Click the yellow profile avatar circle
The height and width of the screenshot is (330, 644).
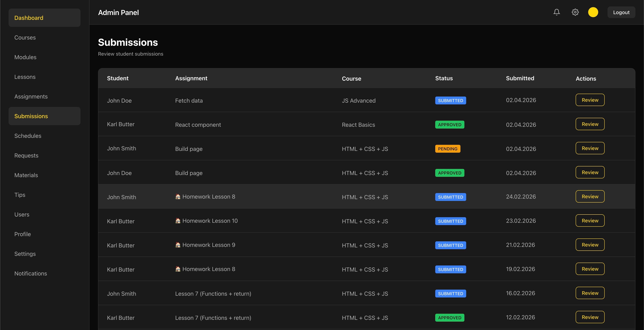593,12
